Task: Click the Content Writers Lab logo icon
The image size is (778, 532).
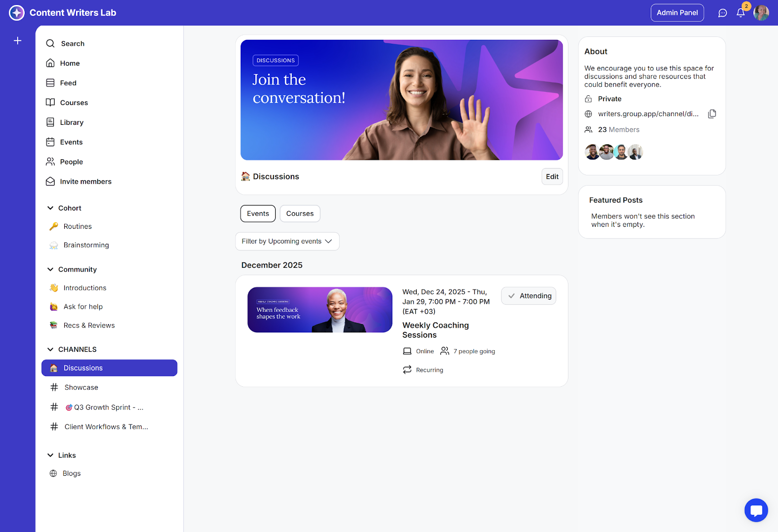Action: [17, 13]
